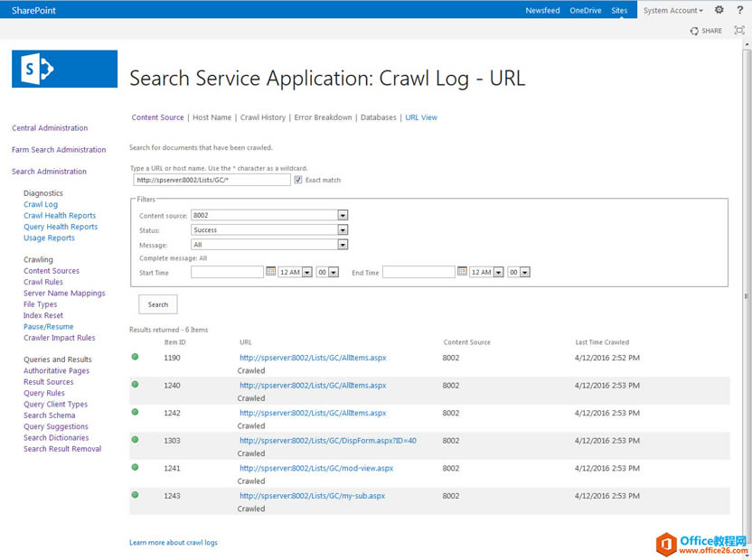Open the Content source dropdown
Image resolution: width=752 pixels, height=560 pixels.
click(343, 215)
